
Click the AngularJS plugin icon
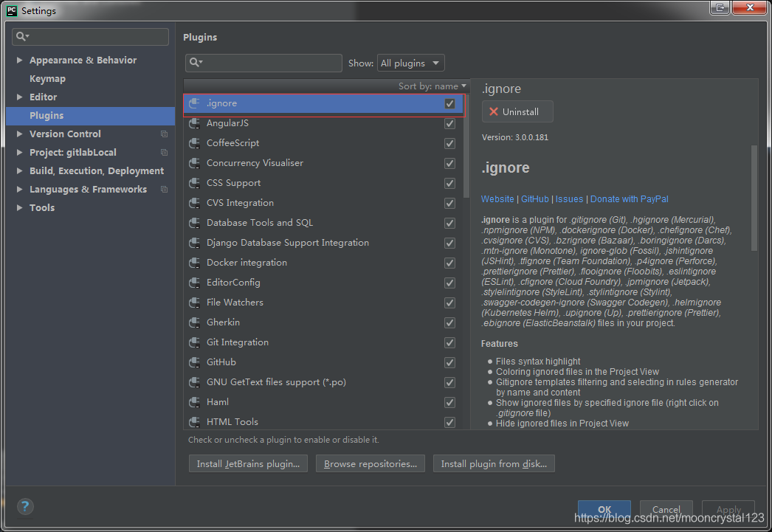(x=195, y=123)
